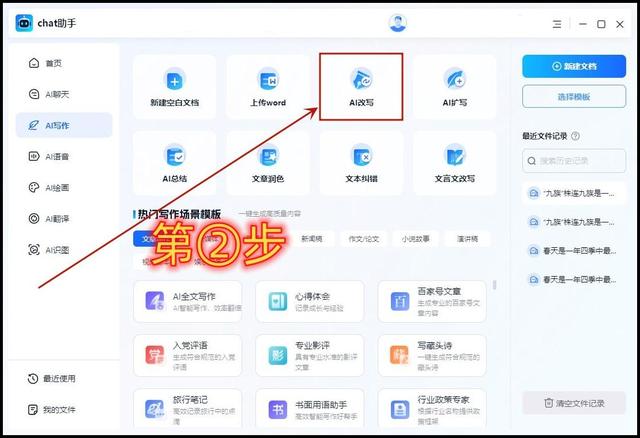Click the 新建空白文档 plus icon
The image size is (640, 438).
pos(175,80)
